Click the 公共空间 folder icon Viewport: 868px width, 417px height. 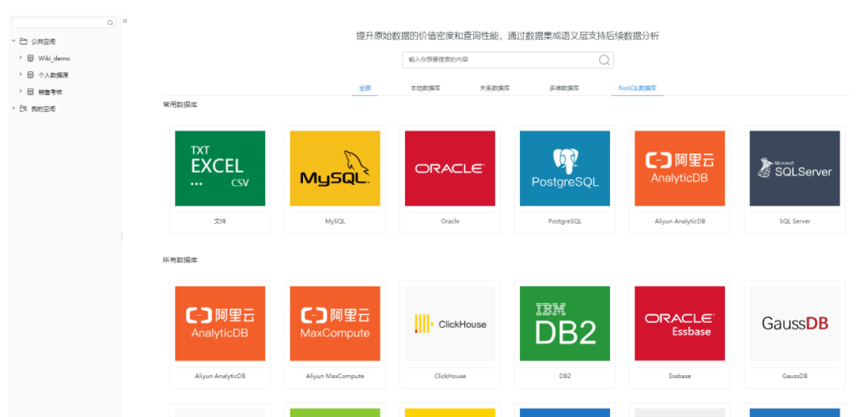(x=23, y=41)
